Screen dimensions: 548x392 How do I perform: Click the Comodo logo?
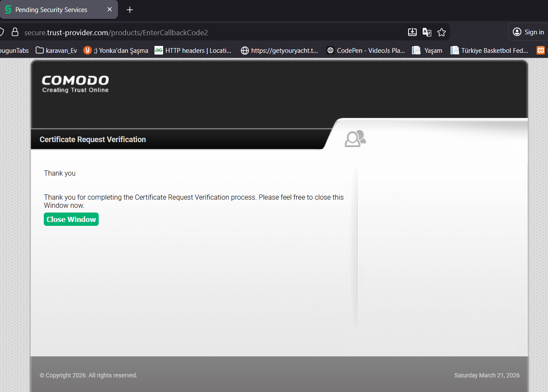[x=75, y=84]
